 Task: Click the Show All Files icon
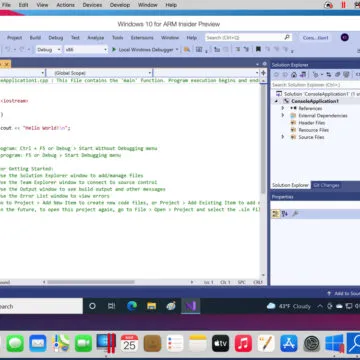[347, 75]
